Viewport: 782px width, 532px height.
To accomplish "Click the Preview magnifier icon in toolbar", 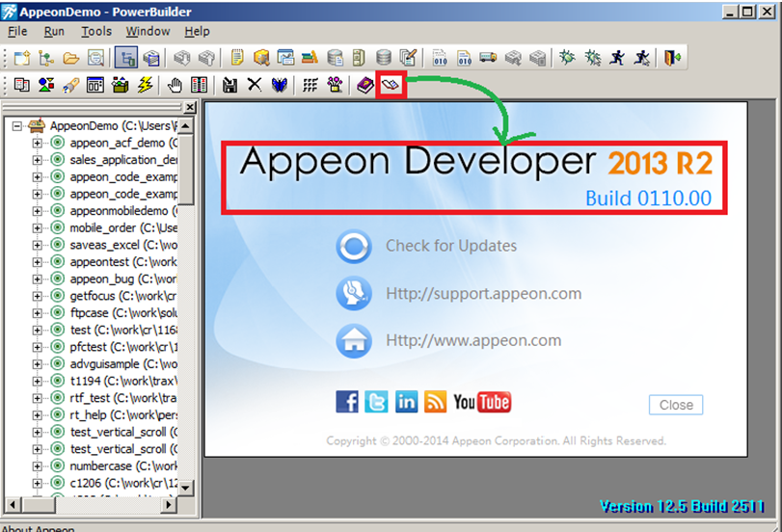I will (x=95, y=58).
